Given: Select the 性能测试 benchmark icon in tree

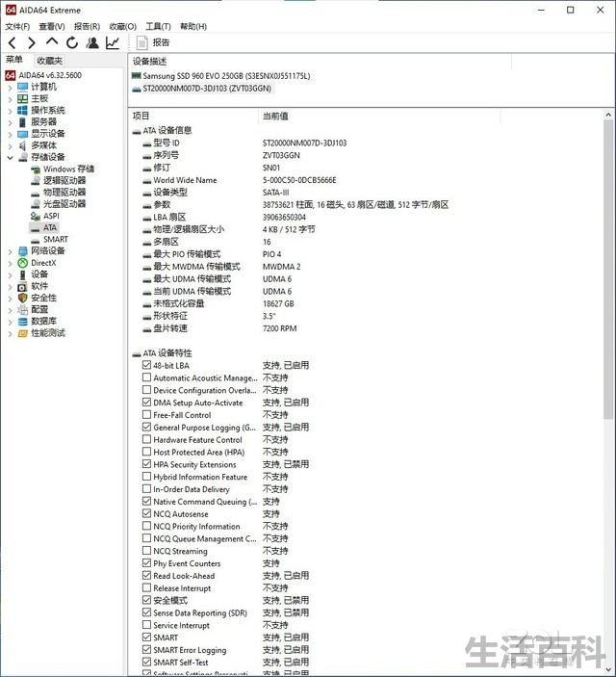Looking at the screenshot, I should point(23,333).
